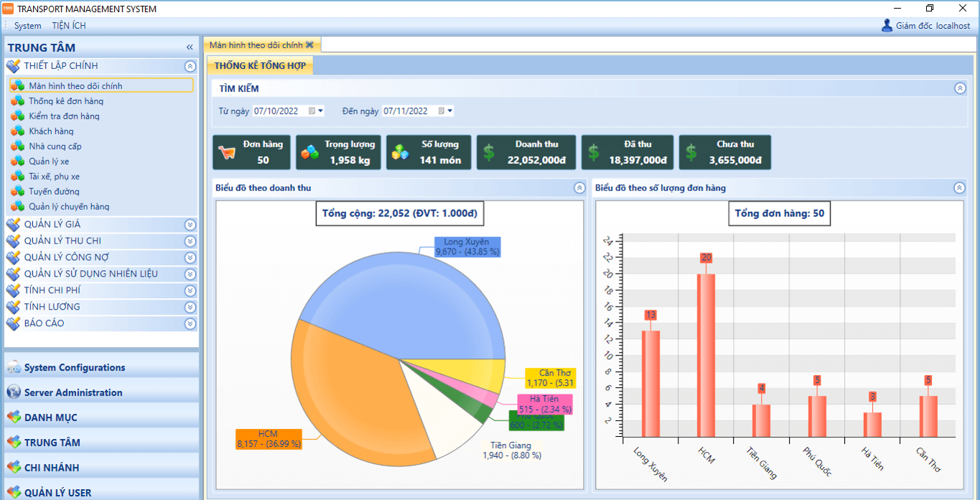Collapse the TÌM KIẾM search panel

point(960,88)
